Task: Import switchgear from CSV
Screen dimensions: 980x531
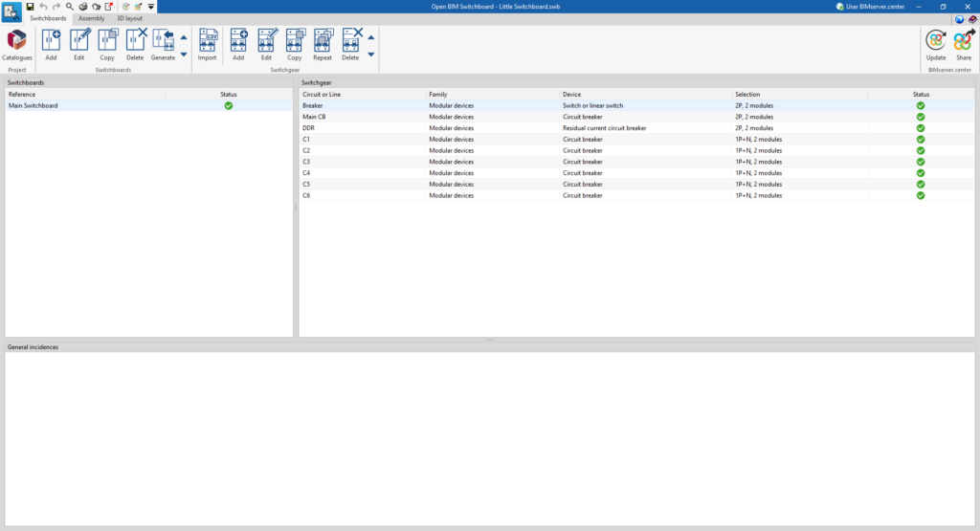Action: pyautogui.click(x=207, y=45)
